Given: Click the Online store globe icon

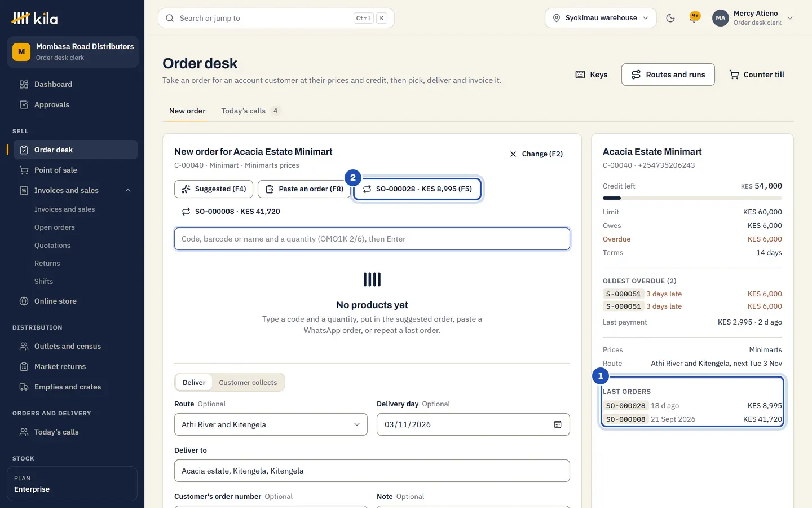Looking at the screenshot, I should point(24,301).
